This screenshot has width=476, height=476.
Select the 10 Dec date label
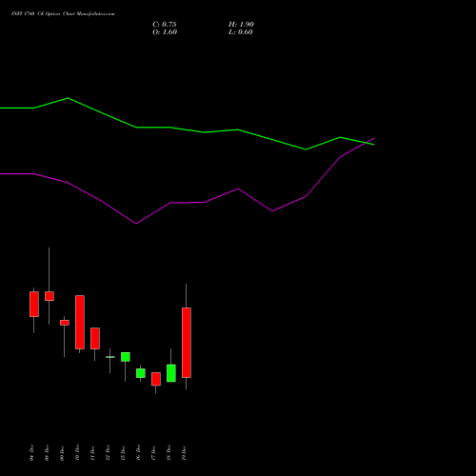click(x=77, y=453)
